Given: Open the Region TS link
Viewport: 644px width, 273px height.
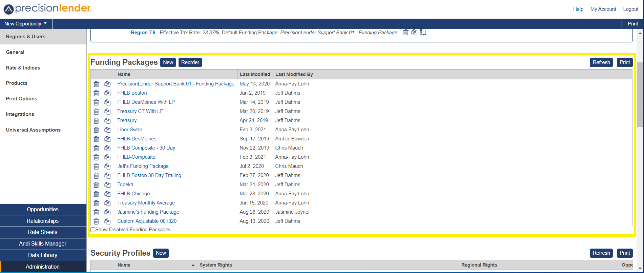Looking at the screenshot, I should point(143,33).
